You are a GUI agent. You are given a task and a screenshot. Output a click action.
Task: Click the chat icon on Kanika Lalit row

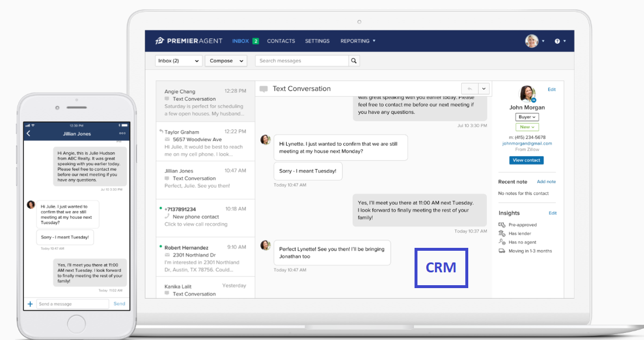coord(167,294)
